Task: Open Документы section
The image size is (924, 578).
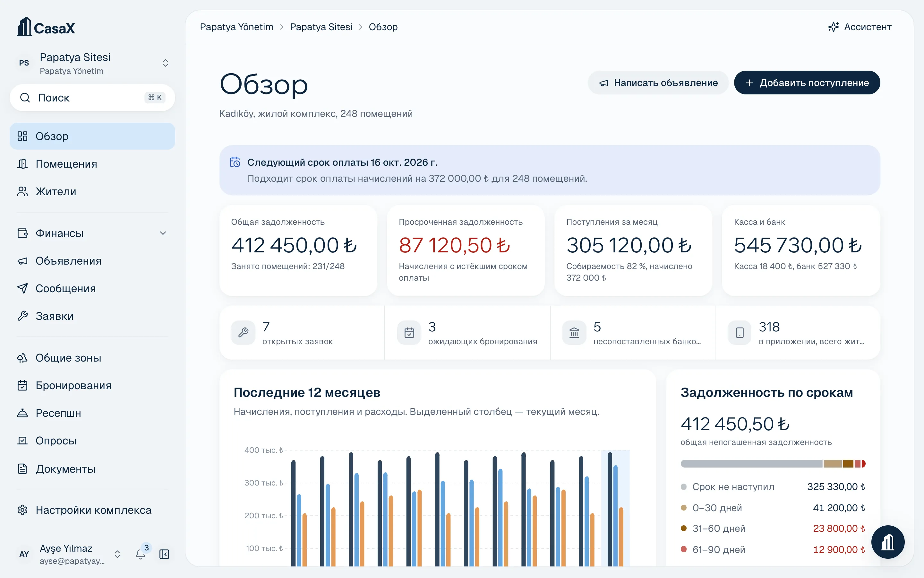Action: (x=92, y=469)
